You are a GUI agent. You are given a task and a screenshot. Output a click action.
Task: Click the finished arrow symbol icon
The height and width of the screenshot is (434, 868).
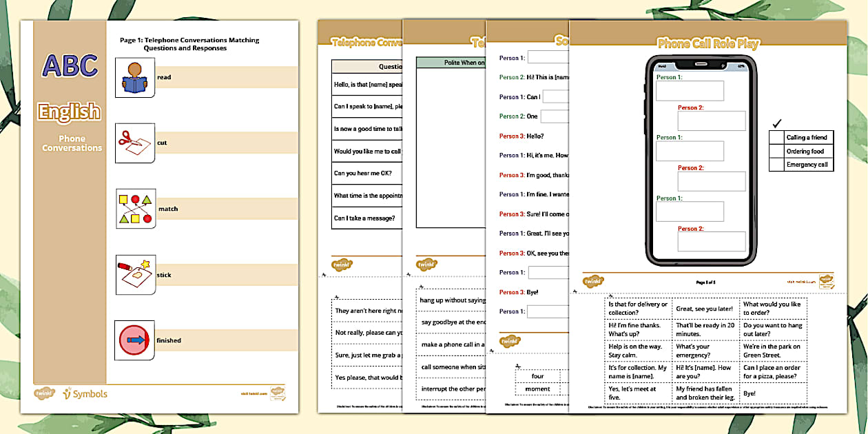(135, 340)
